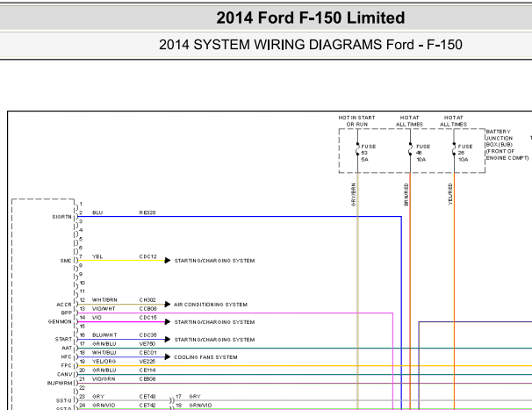Click 'STARTING/CHARGING SYSTEM' on the yellow wire
Screen dimensions: 532x410
pyautogui.click(x=214, y=261)
